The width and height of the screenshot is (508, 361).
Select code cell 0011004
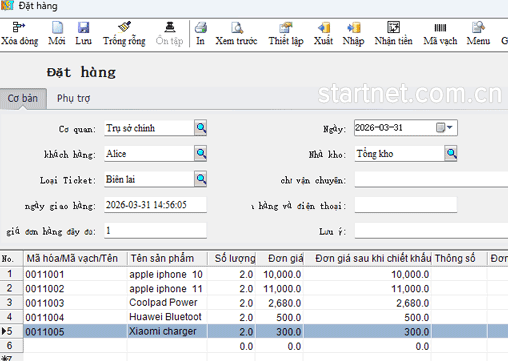pos(75,317)
